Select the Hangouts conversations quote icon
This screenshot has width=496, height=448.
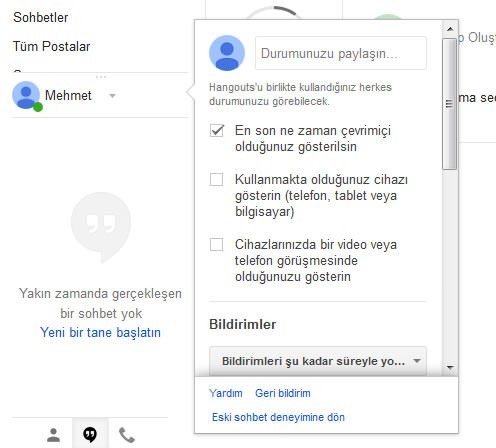click(90, 435)
